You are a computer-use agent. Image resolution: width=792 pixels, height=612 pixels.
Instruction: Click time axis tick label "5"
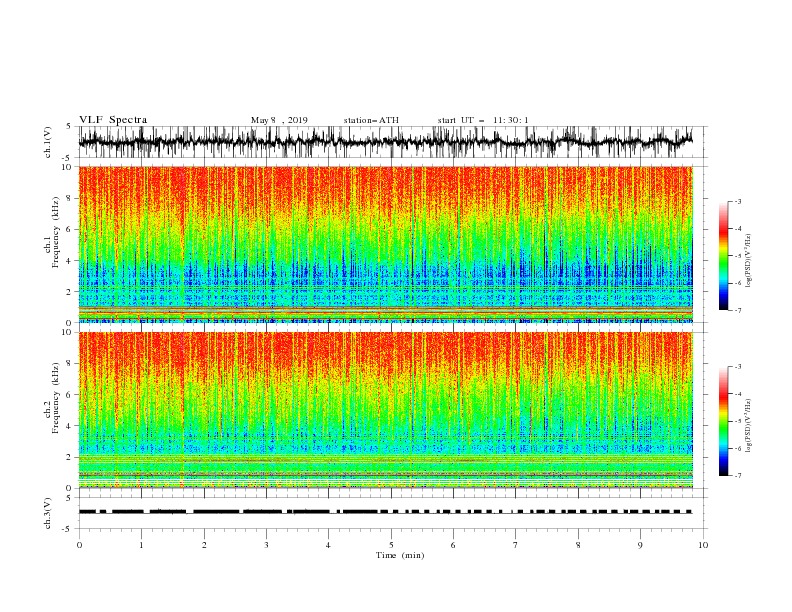(391, 545)
